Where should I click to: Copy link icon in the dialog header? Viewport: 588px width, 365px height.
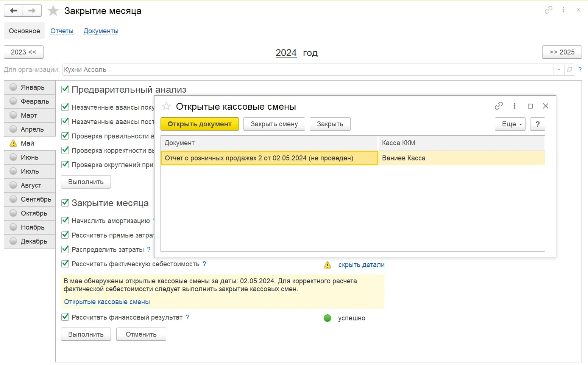(499, 106)
